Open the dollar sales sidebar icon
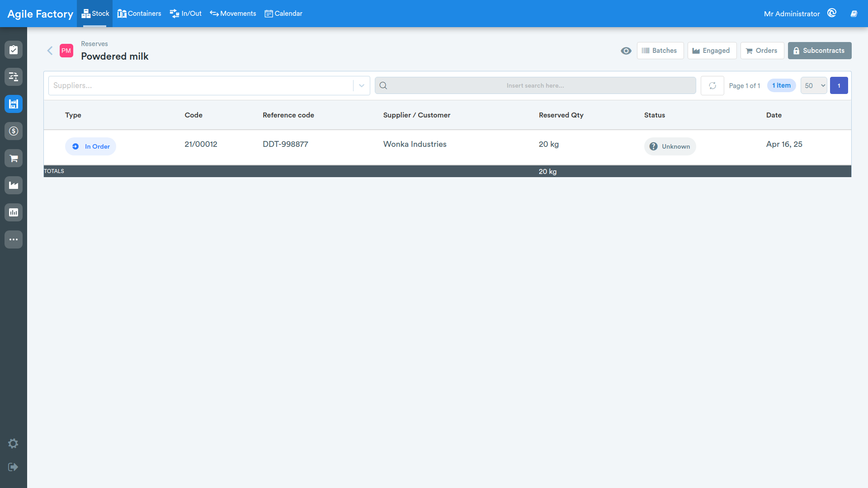 [x=14, y=131]
